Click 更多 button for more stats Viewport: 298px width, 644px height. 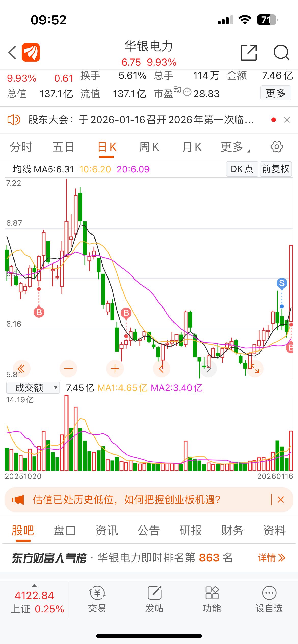(276, 93)
